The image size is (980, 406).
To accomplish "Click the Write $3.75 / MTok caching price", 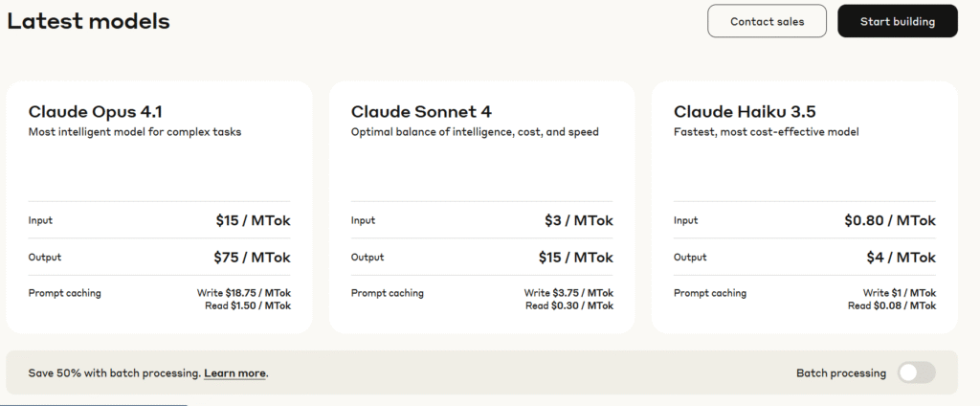I will pyautogui.click(x=568, y=293).
